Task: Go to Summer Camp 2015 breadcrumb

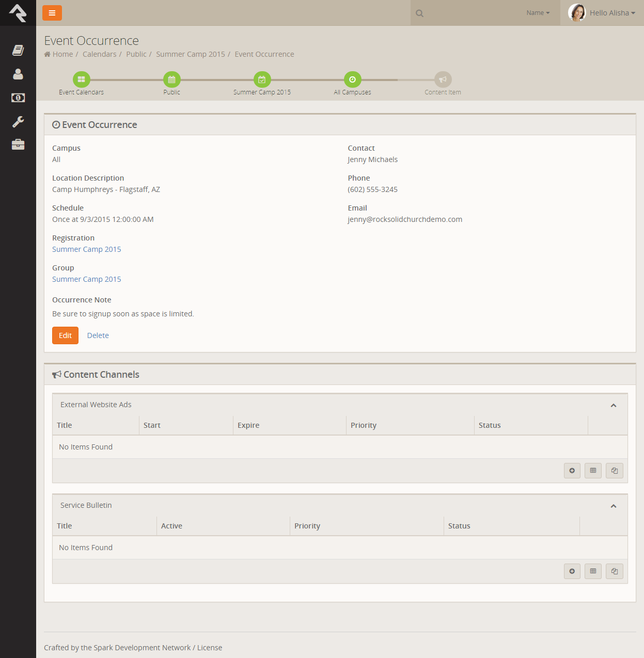Action: (190, 54)
